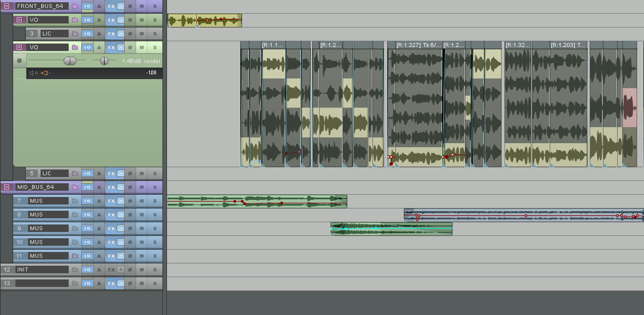644x315 pixels.
Task: Click folder icon on track 9 MUS
Action: coord(75,228)
